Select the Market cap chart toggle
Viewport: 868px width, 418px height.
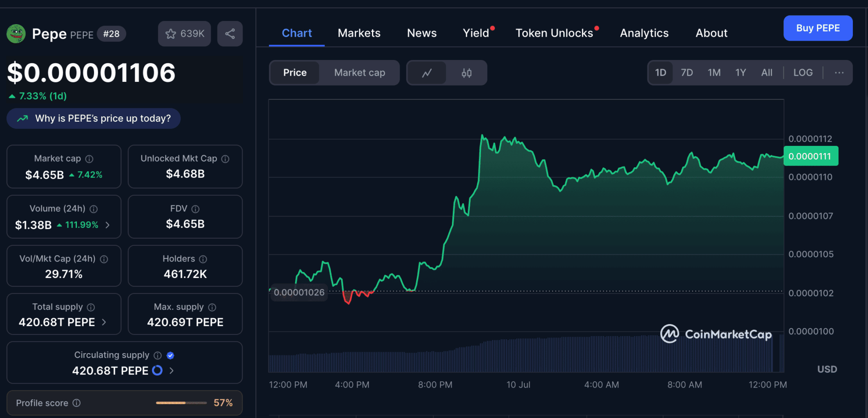[x=359, y=73]
